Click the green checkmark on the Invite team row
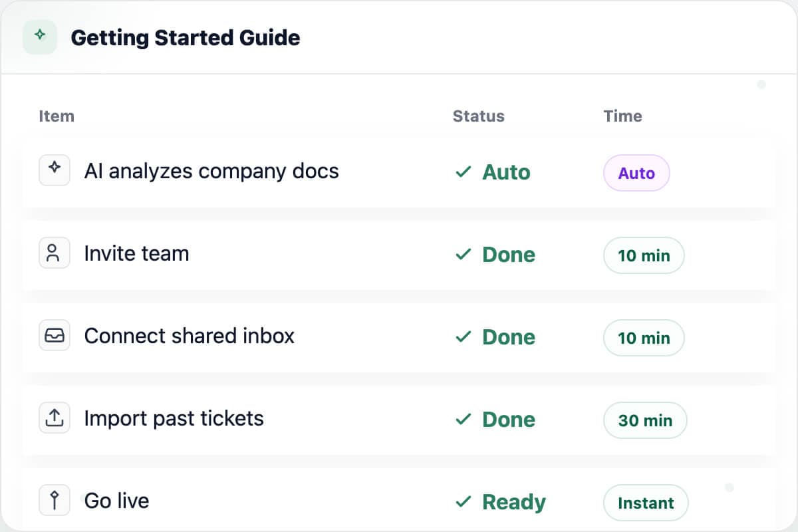Screen dimensions: 798x532 pyautogui.click(x=464, y=254)
